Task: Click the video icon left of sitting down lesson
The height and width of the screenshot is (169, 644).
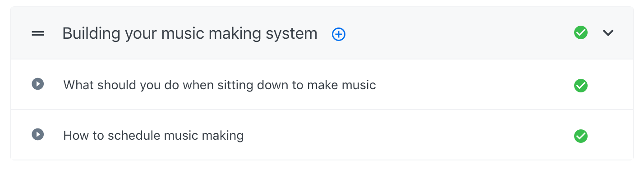Action: pyautogui.click(x=38, y=84)
